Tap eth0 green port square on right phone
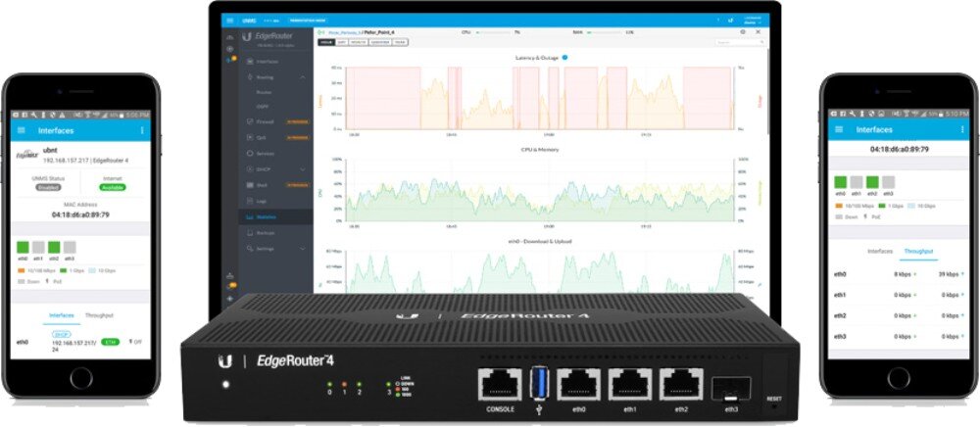Screen dimensions: 980x427 click(841, 182)
